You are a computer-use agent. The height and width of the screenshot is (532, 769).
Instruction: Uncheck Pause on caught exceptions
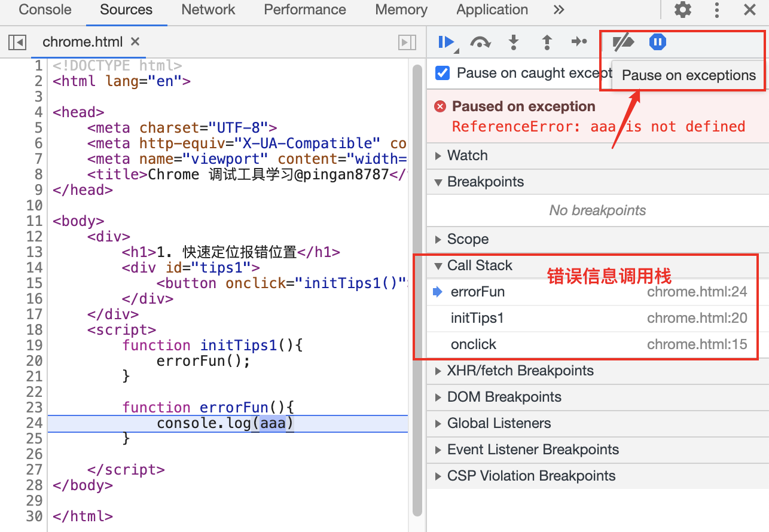(443, 73)
